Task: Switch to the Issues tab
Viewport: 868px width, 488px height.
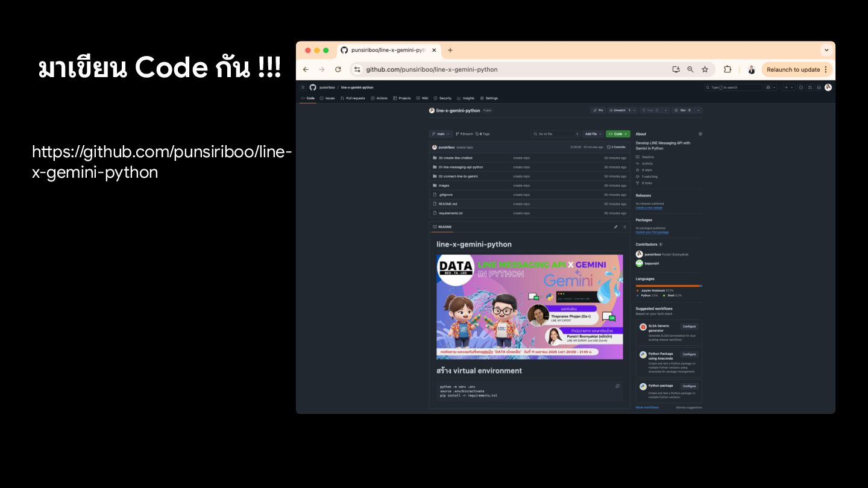Action: pos(327,98)
